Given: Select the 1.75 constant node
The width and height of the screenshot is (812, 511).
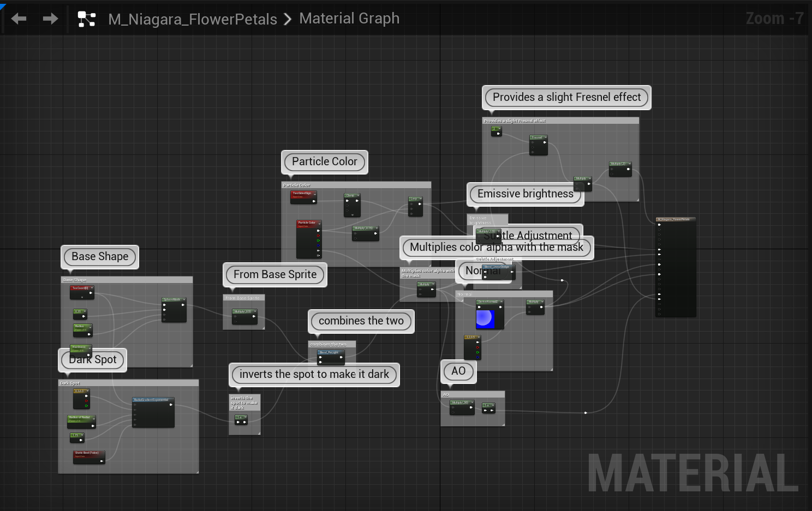Looking at the screenshot, I should pyautogui.click(x=77, y=437).
